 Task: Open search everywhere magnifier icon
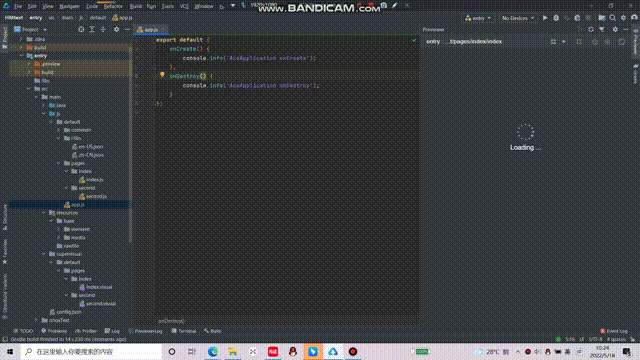(x=613, y=18)
